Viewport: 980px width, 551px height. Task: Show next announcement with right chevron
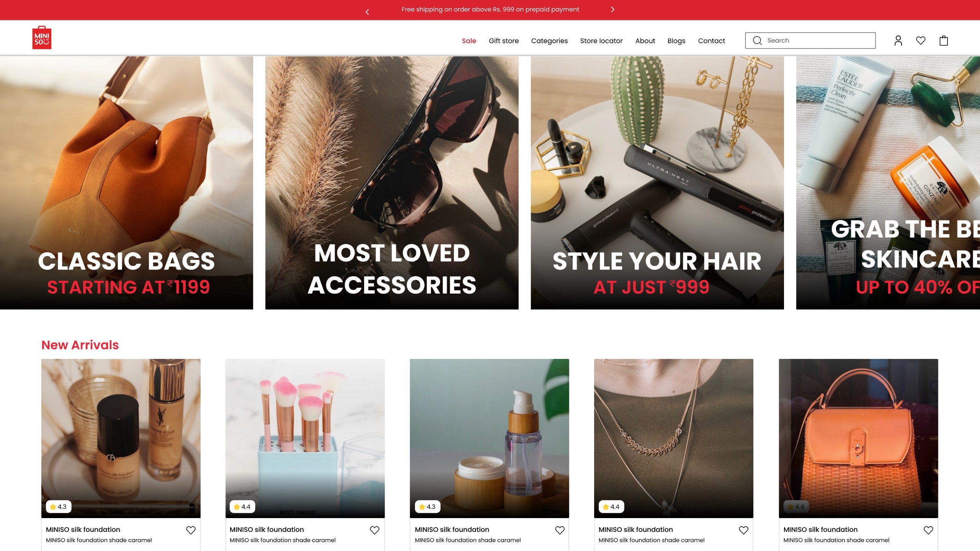[x=612, y=10]
